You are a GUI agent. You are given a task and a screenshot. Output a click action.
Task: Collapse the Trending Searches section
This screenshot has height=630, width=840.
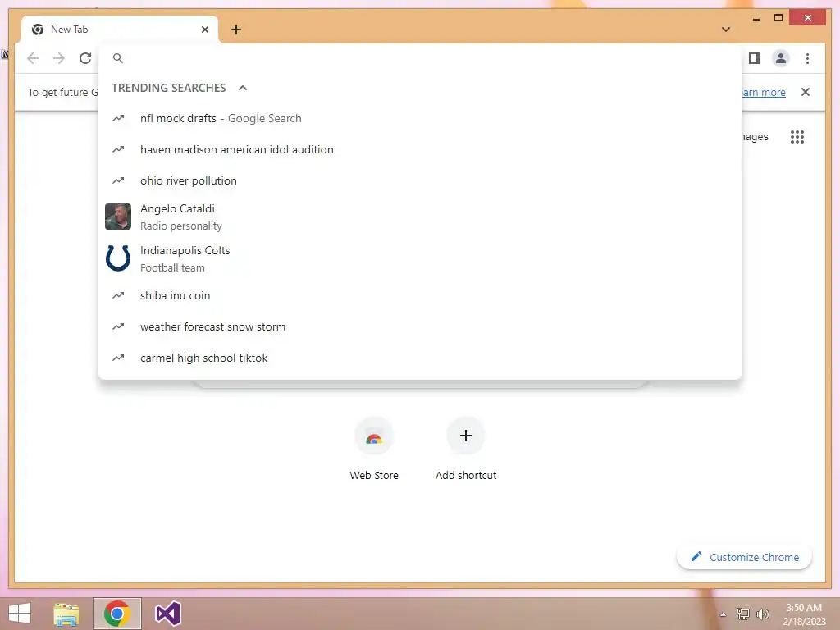[243, 88]
